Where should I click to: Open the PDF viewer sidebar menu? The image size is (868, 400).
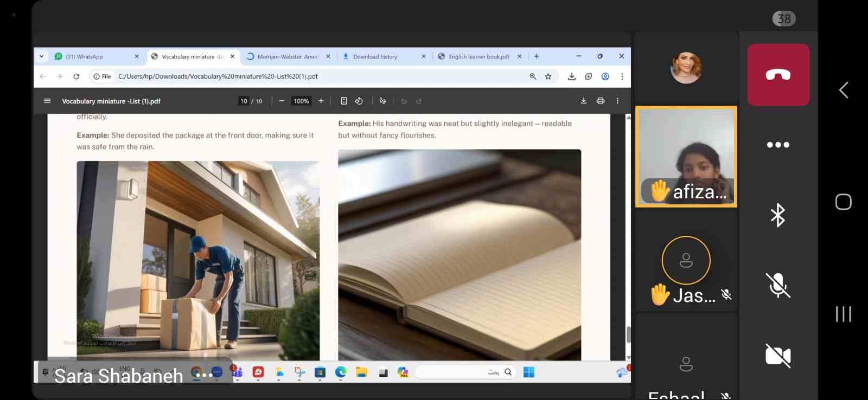point(47,101)
